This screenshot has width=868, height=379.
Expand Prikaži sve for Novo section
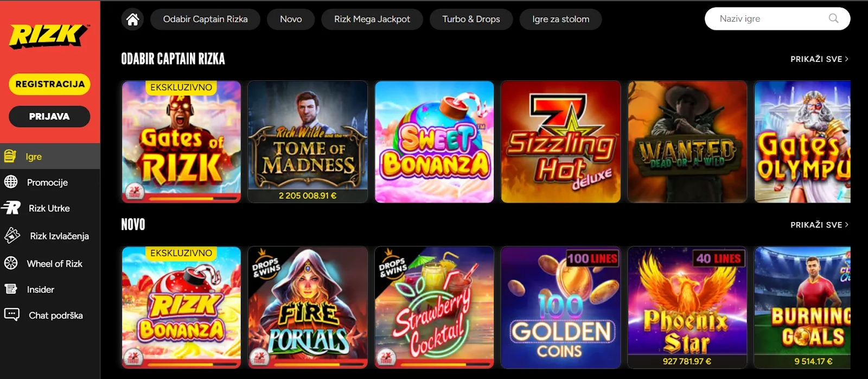pos(819,225)
